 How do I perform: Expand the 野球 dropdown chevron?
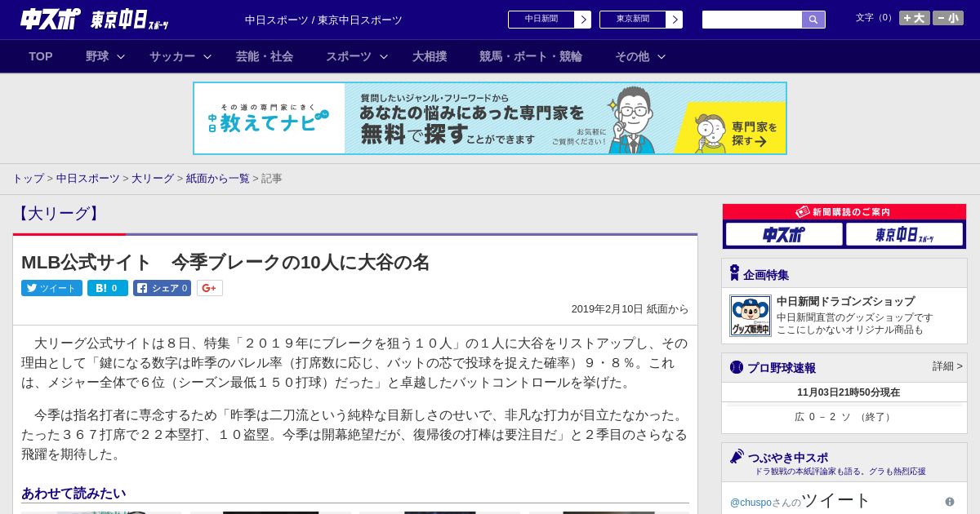(x=121, y=56)
